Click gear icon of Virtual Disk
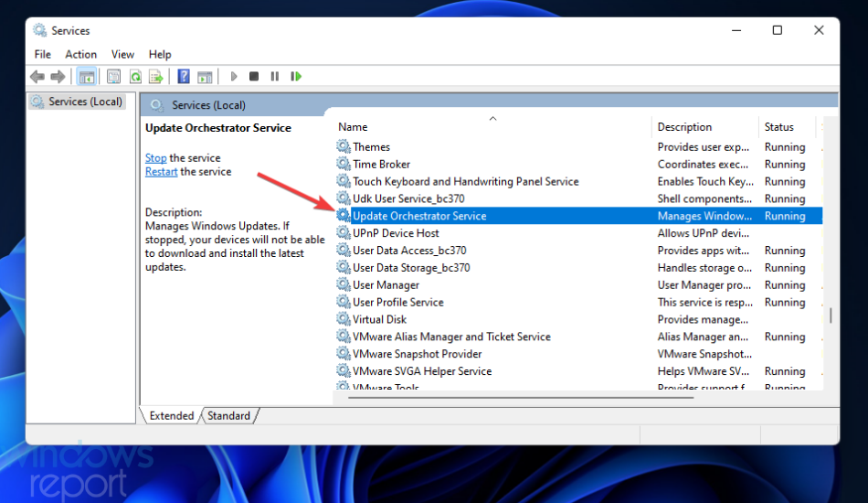Viewport: 868px width, 503px height. click(344, 318)
